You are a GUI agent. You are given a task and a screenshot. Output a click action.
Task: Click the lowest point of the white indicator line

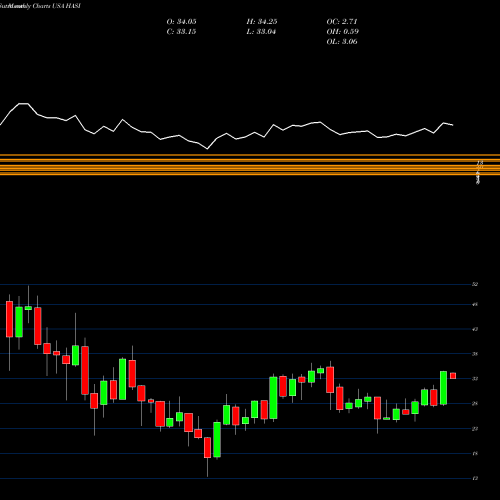[207, 149]
